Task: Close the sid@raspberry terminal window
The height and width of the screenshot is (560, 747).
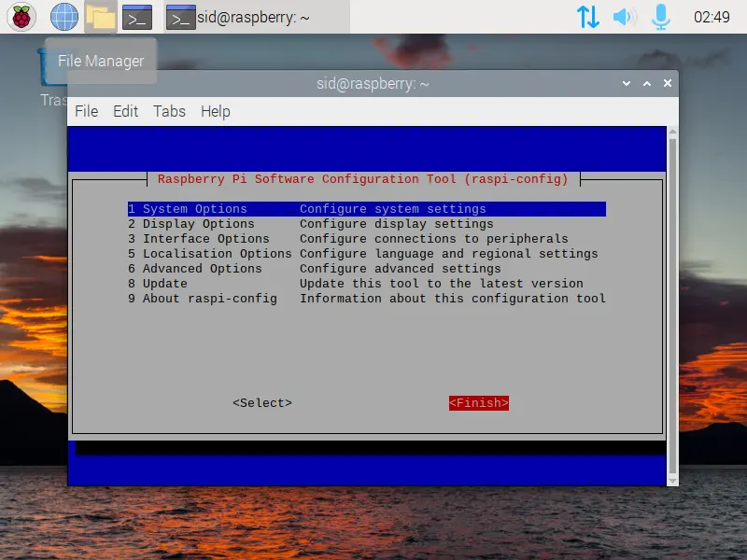Action: (x=668, y=83)
